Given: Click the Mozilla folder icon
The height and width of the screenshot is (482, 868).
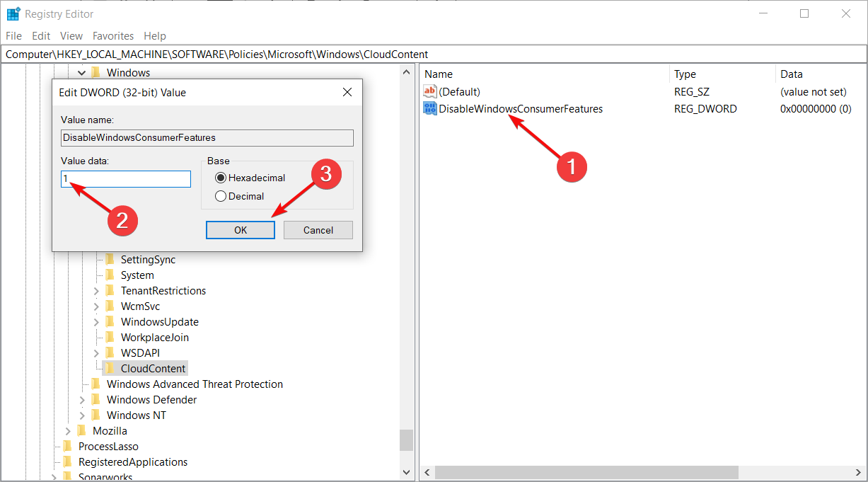Looking at the screenshot, I should pos(81,430).
